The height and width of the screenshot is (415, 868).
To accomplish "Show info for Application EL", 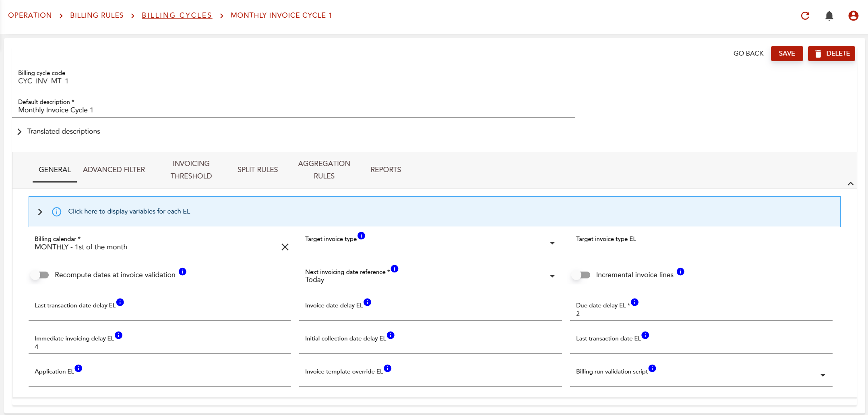I will pos(79,368).
